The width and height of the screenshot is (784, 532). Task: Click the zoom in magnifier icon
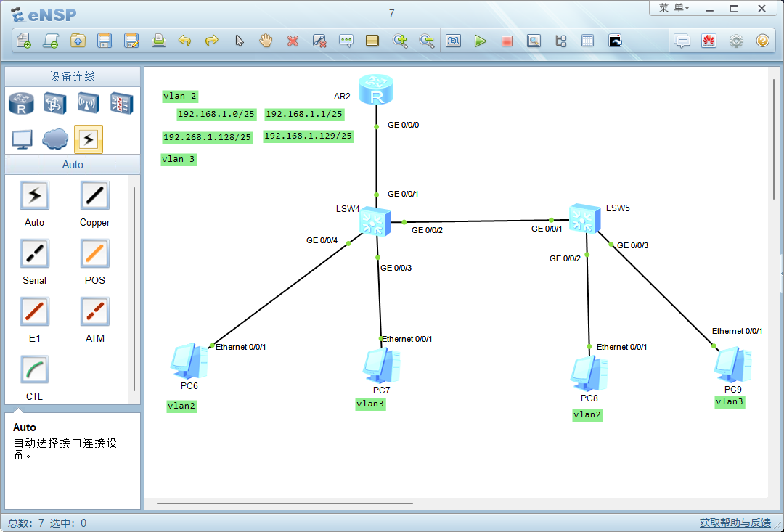tap(400, 41)
